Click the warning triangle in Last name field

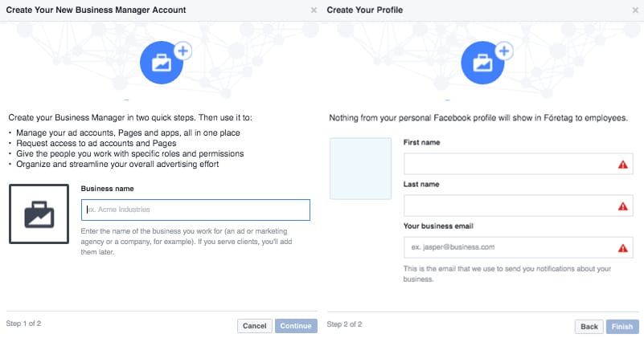point(622,206)
